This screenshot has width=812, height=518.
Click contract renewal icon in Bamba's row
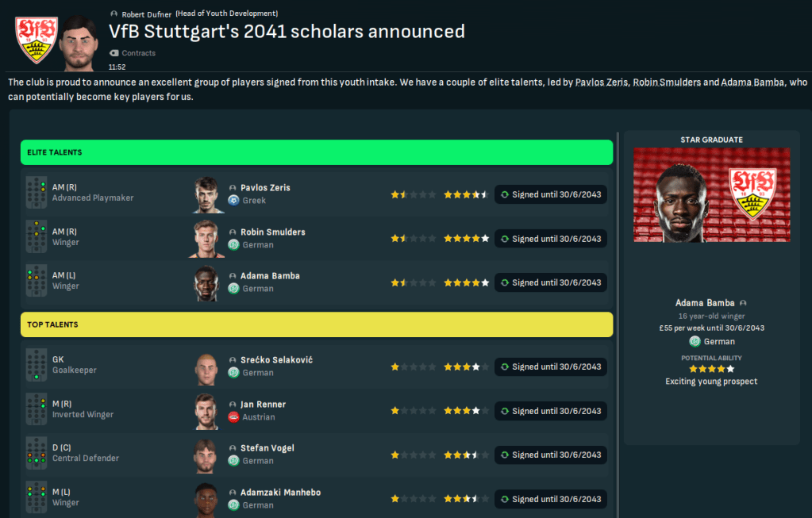(x=505, y=282)
